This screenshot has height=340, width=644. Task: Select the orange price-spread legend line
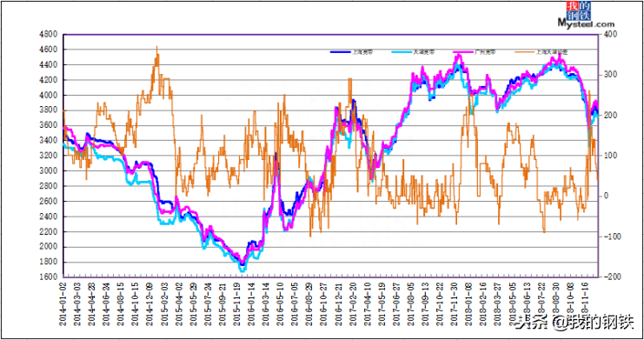pyautogui.click(x=524, y=52)
